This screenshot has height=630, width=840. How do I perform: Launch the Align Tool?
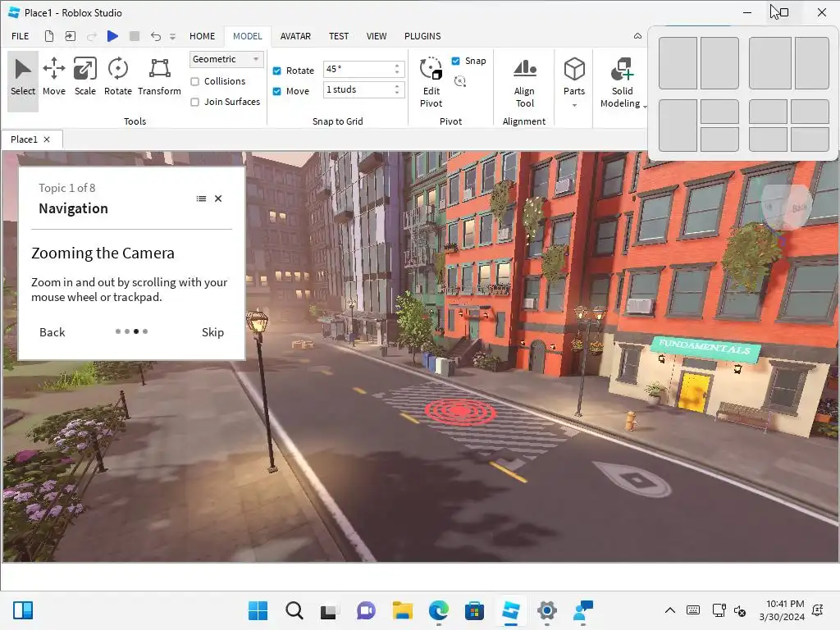click(x=524, y=82)
